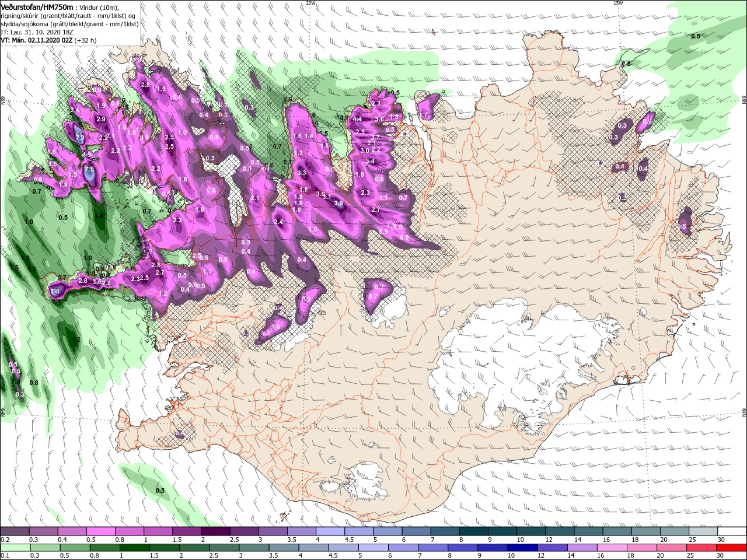Click the '2.9' snowfall value on map
This screenshot has width=747, height=560.
(x=101, y=119)
